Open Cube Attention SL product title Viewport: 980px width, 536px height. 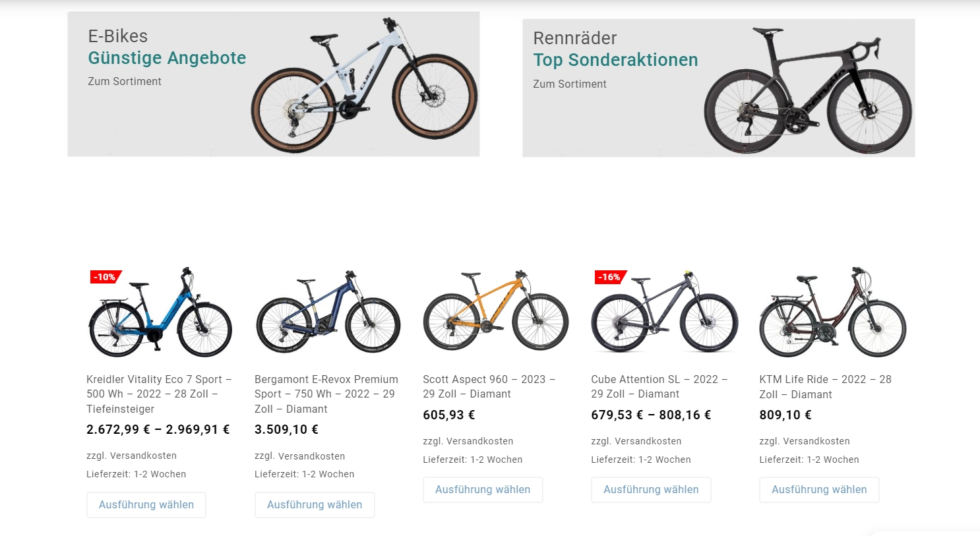pos(659,387)
